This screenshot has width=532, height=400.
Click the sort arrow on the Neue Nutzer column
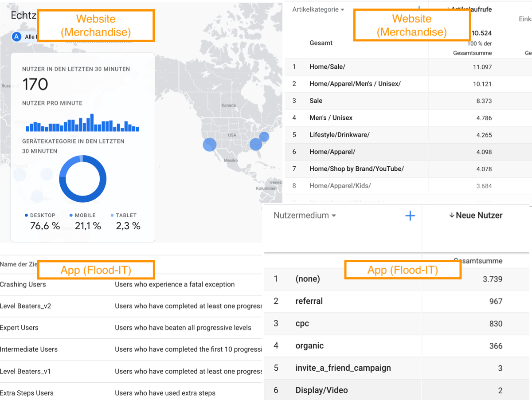pyautogui.click(x=451, y=215)
